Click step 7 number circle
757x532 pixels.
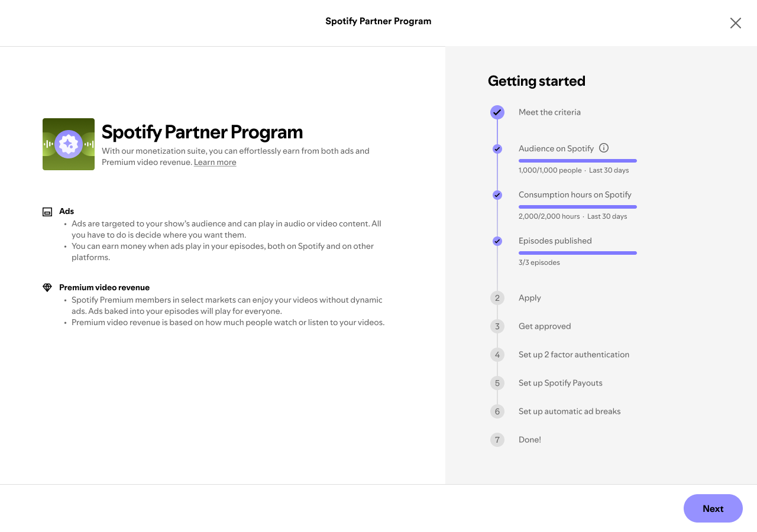point(497,440)
